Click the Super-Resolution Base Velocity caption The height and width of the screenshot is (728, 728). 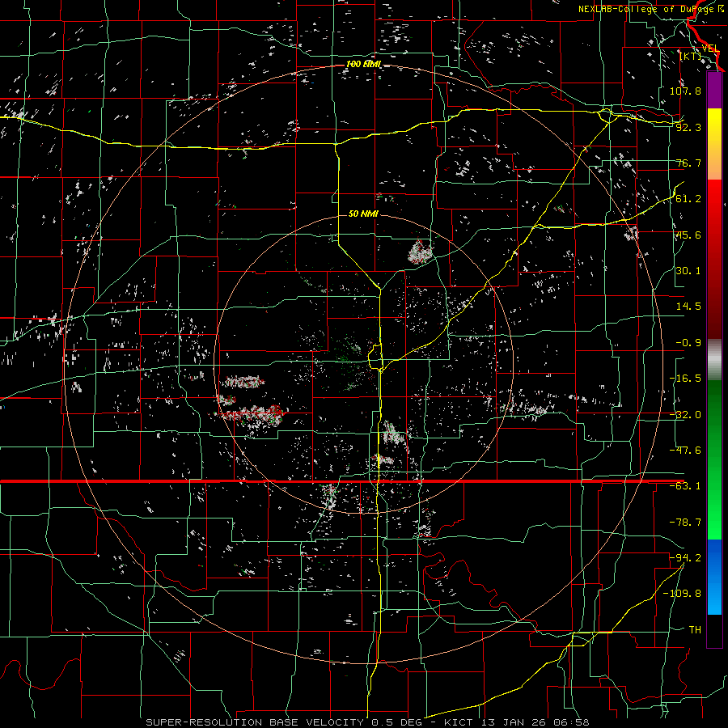point(367,722)
